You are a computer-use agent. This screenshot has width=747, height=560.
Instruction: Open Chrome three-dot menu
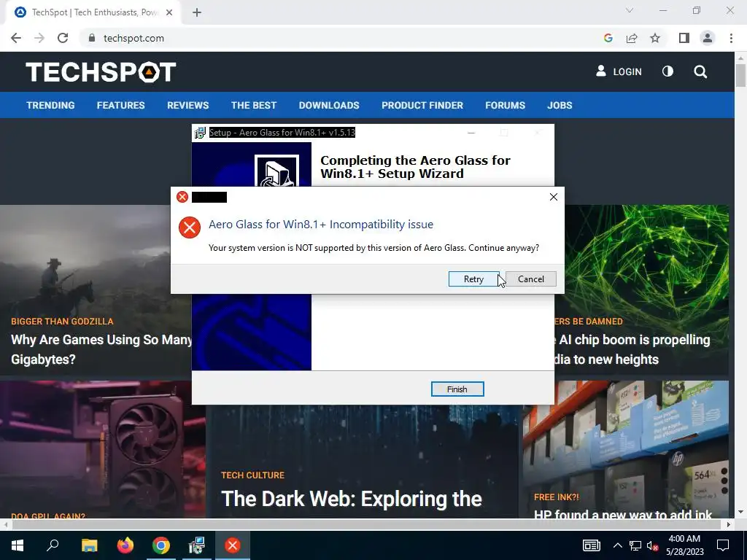point(731,38)
